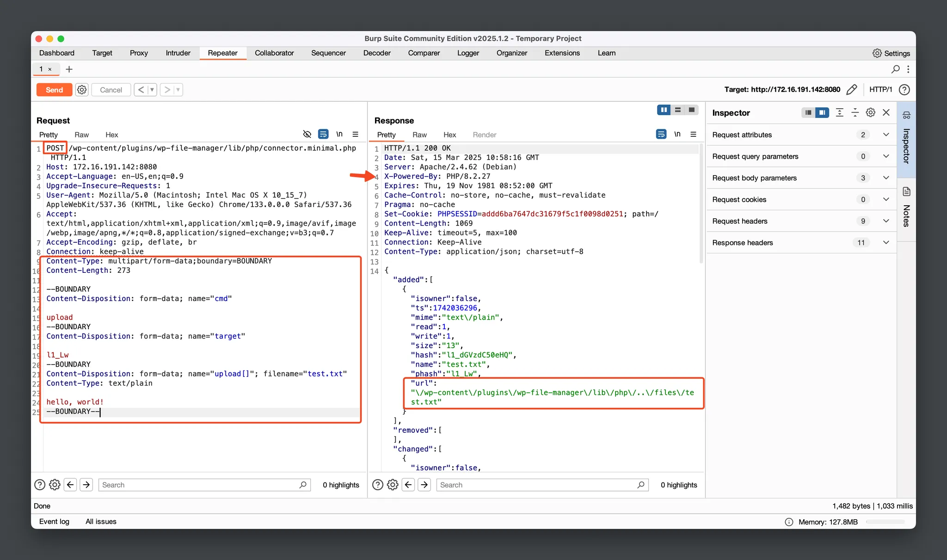
Task: Click the edit target pencil icon
Action: click(852, 89)
